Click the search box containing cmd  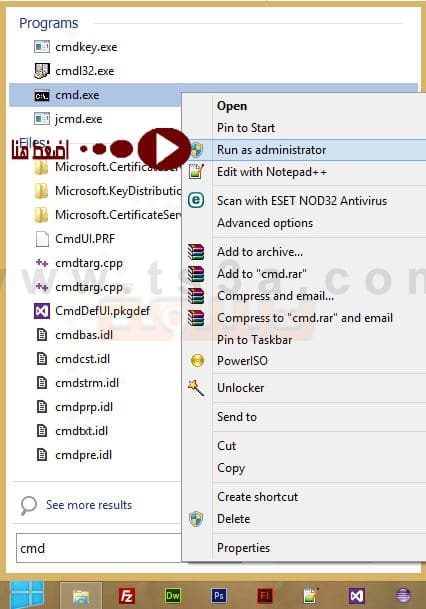pos(99,548)
